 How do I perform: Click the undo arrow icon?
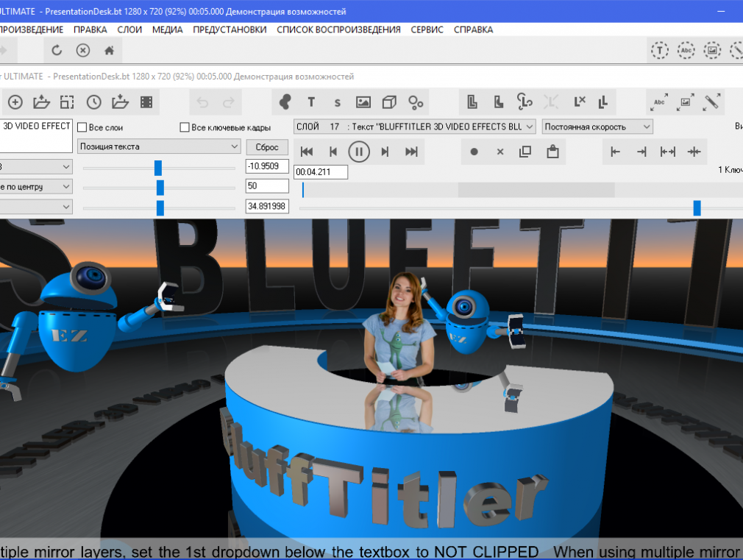tap(202, 102)
